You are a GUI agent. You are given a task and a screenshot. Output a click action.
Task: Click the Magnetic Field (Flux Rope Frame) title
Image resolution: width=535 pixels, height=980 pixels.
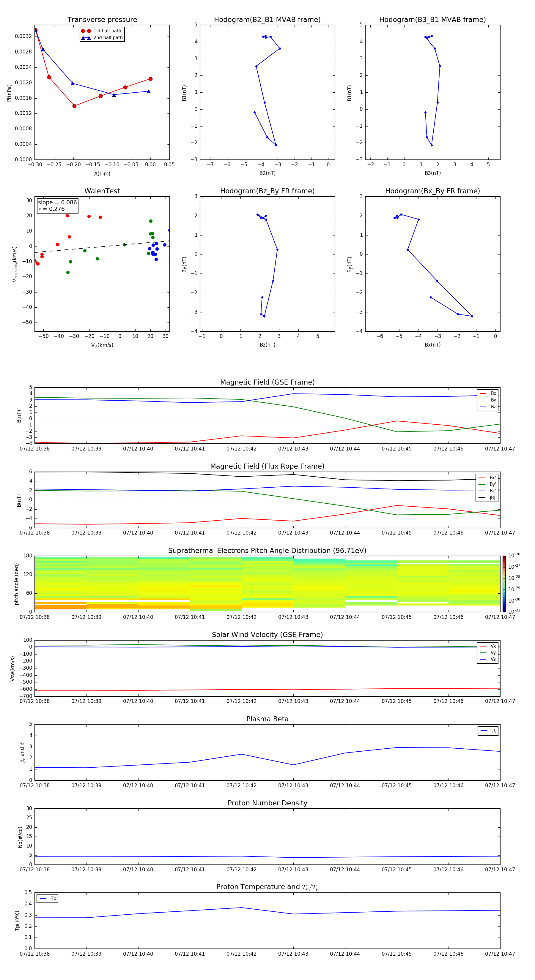click(x=267, y=467)
